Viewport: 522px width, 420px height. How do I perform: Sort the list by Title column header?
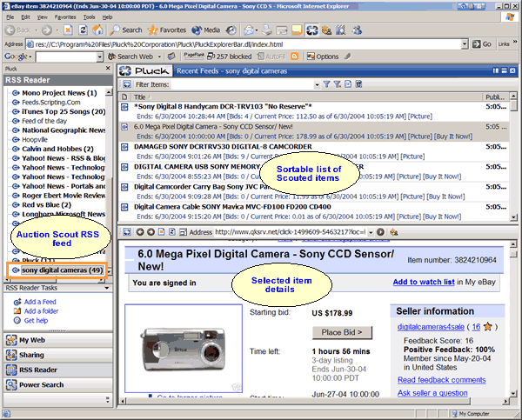(x=306, y=97)
